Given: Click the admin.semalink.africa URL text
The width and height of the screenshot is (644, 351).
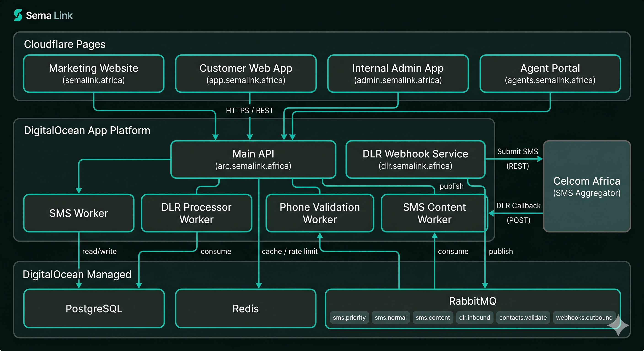Looking at the screenshot, I should tap(398, 80).
